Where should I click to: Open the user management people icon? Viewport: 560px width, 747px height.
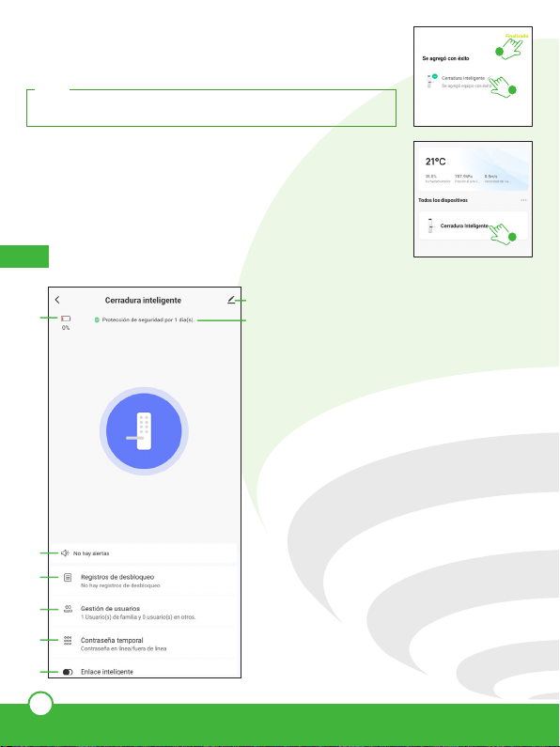coord(68,609)
